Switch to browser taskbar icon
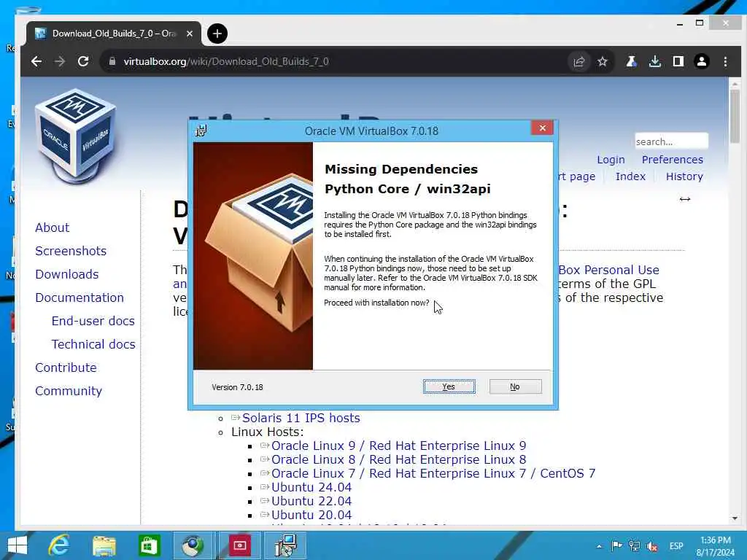 193,545
